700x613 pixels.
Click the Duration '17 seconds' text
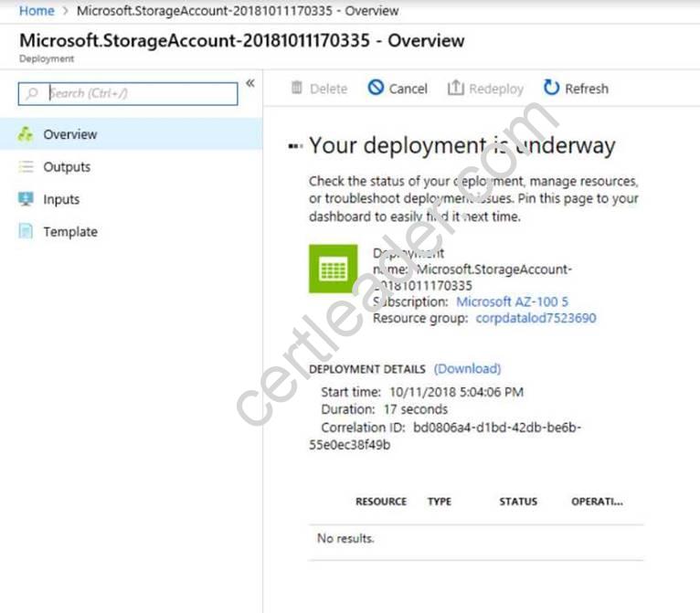tap(415, 409)
